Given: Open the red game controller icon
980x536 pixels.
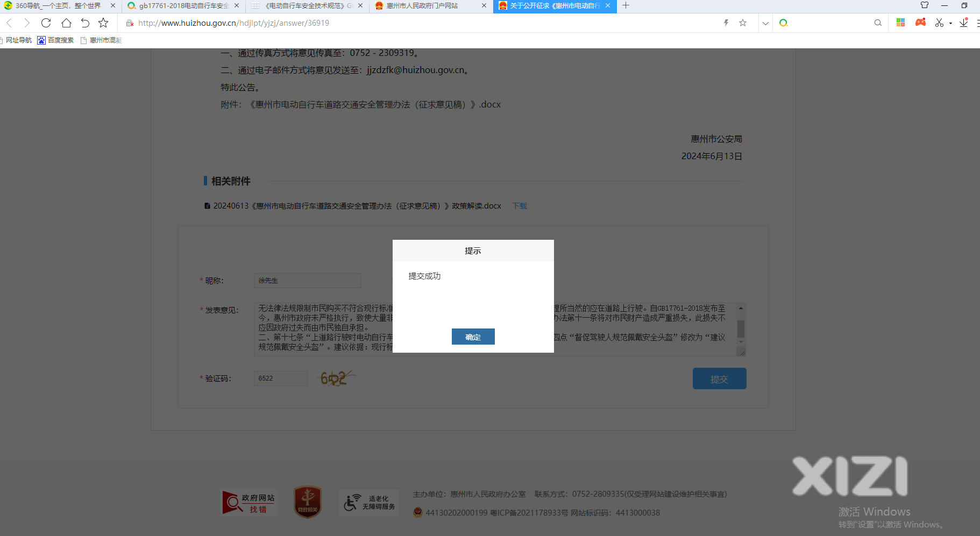Looking at the screenshot, I should 921,22.
